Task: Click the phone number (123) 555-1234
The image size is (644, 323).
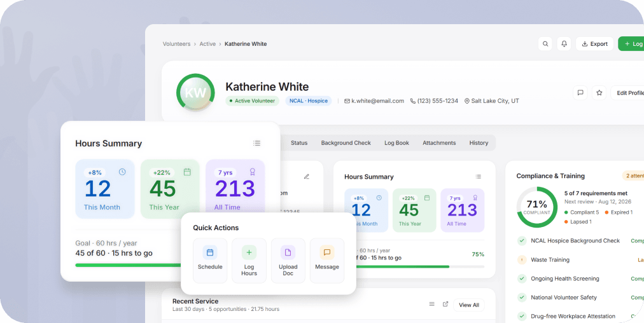Action: (434, 100)
